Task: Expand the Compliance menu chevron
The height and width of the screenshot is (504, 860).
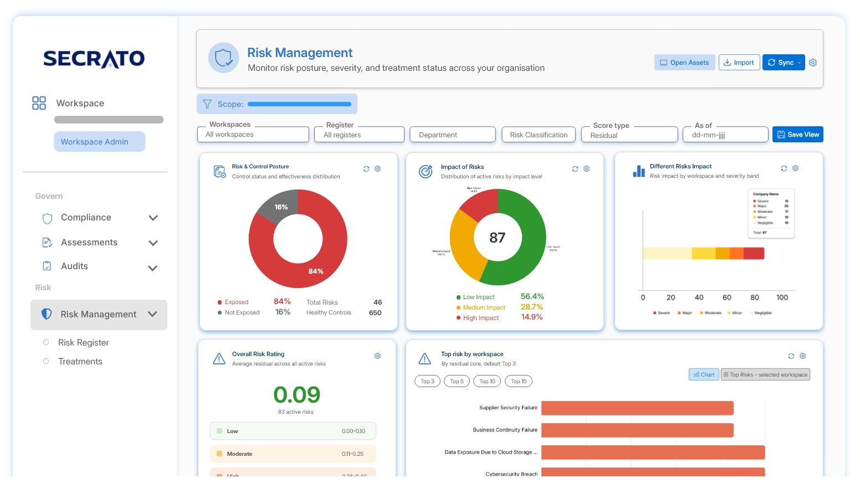Action: [x=153, y=218]
